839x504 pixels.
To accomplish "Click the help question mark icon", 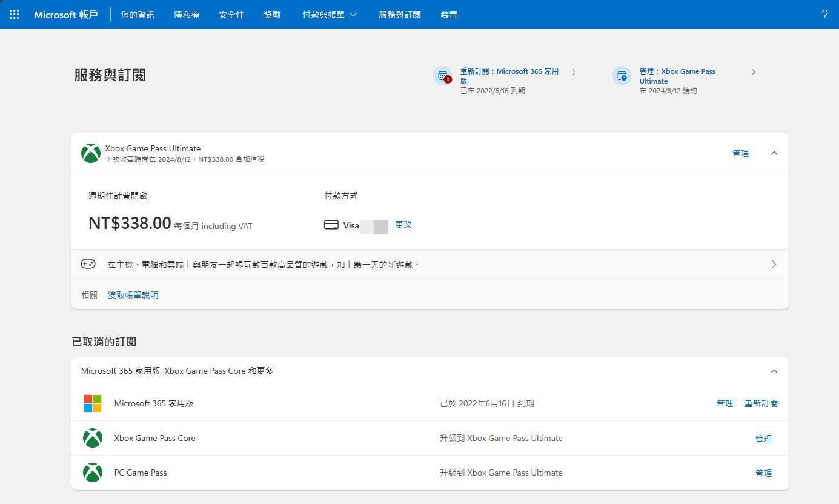I will click(x=824, y=15).
